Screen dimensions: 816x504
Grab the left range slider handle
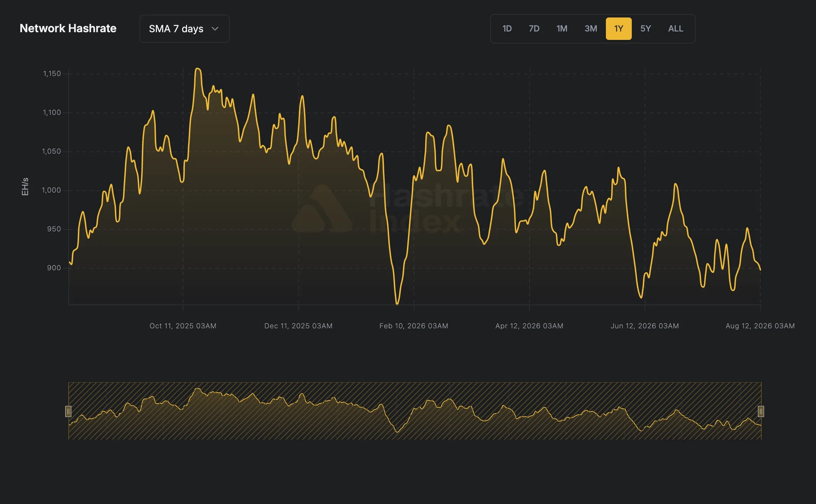coord(68,411)
